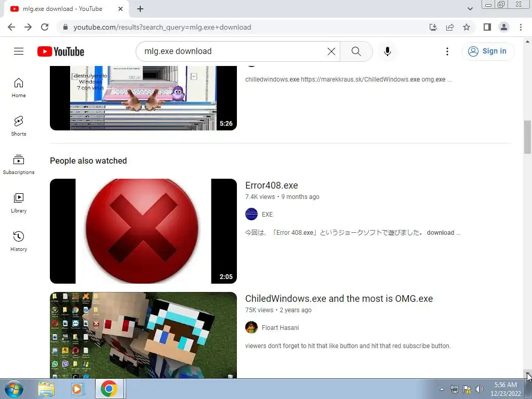Click the "7.4K views • 9 months ago" text

(282, 197)
